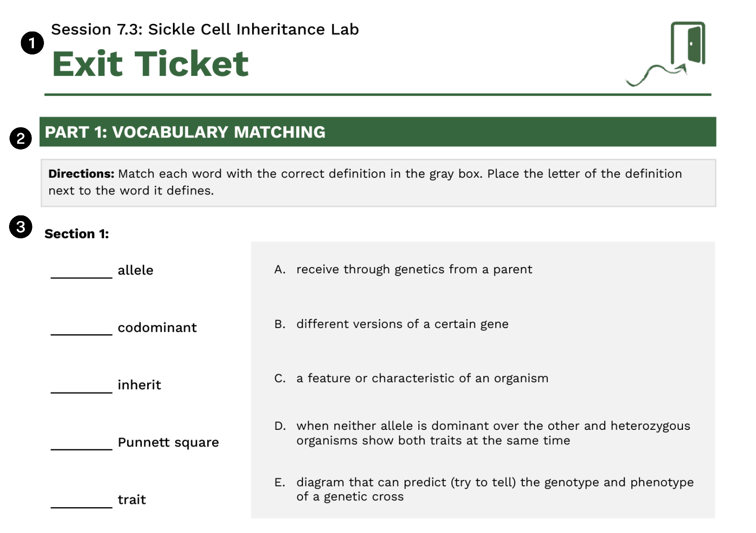Image resolution: width=756 pixels, height=533 pixels.
Task: Select definition B about gene versions
Action: 391,324
